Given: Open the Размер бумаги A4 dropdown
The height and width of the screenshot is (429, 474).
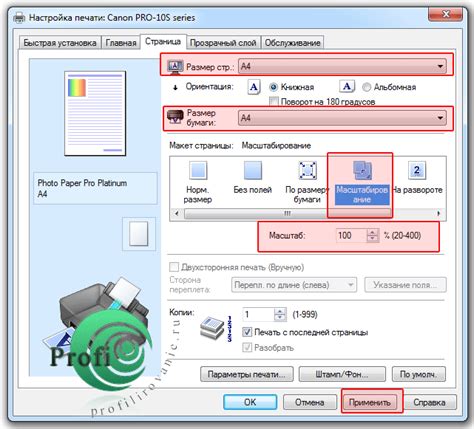Looking at the screenshot, I should pyautogui.click(x=342, y=118).
